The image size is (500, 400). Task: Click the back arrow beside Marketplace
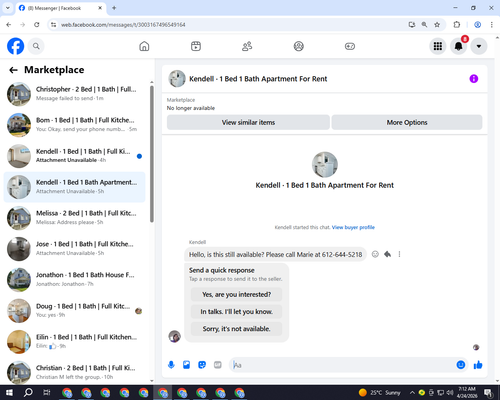[x=13, y=70]
